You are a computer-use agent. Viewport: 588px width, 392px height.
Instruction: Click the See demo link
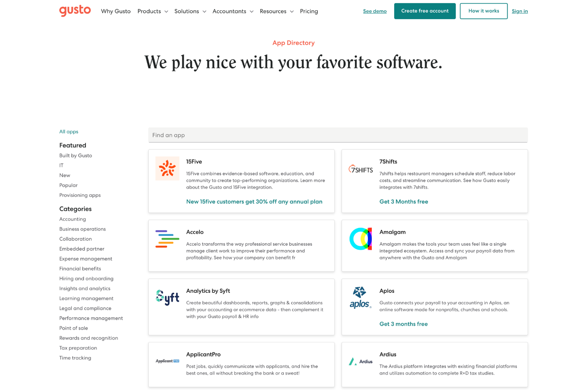click(375, 11)
